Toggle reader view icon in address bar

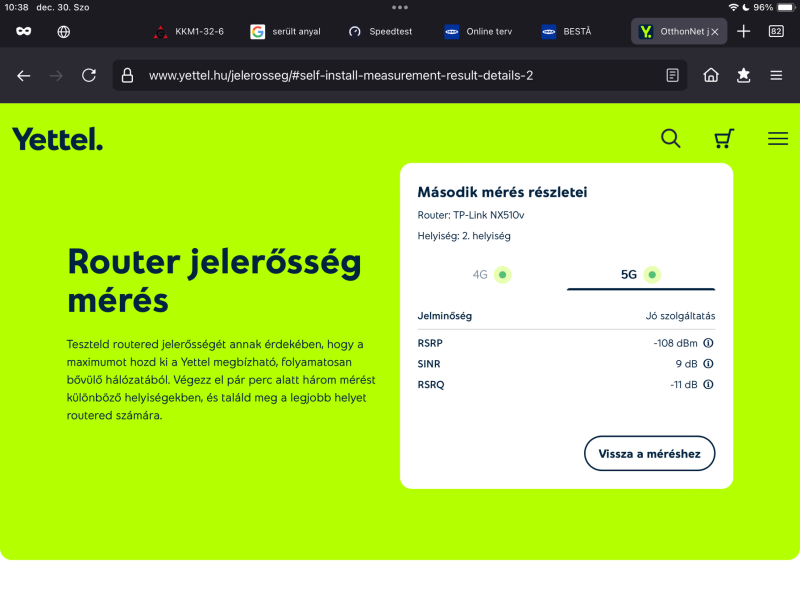[672, 76]
